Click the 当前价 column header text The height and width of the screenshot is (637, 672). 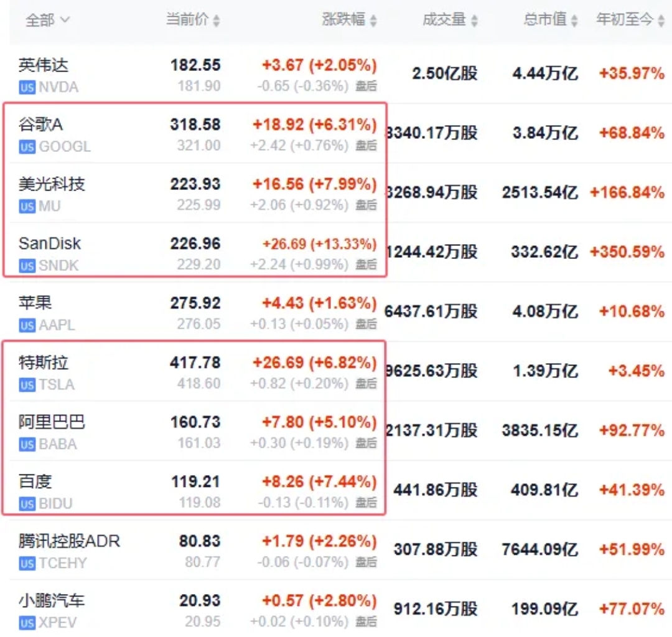click(x=187, y=20)
